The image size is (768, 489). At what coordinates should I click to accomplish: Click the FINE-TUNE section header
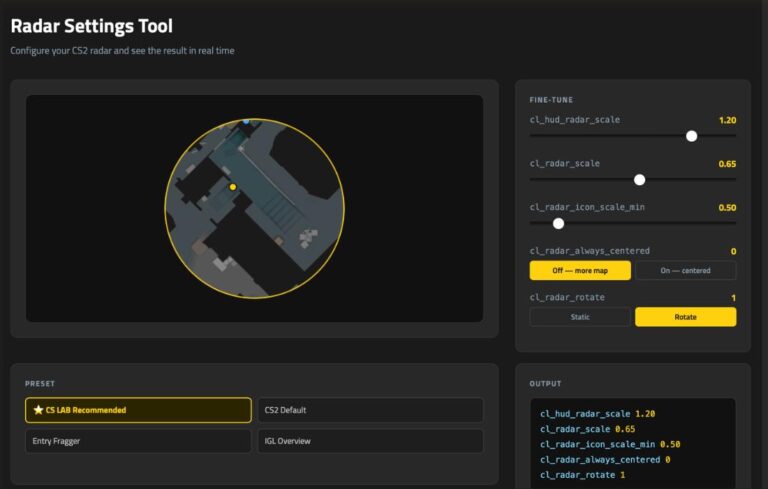[551, 100]
